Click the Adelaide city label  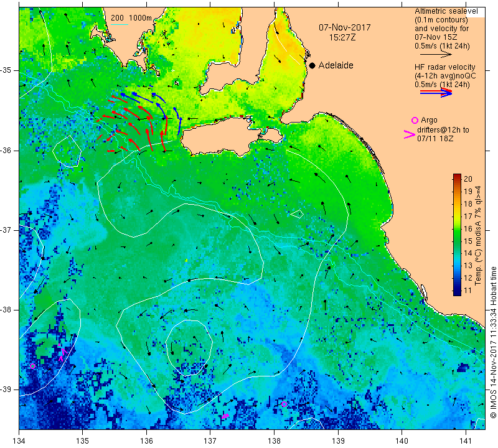click(336, 65)
